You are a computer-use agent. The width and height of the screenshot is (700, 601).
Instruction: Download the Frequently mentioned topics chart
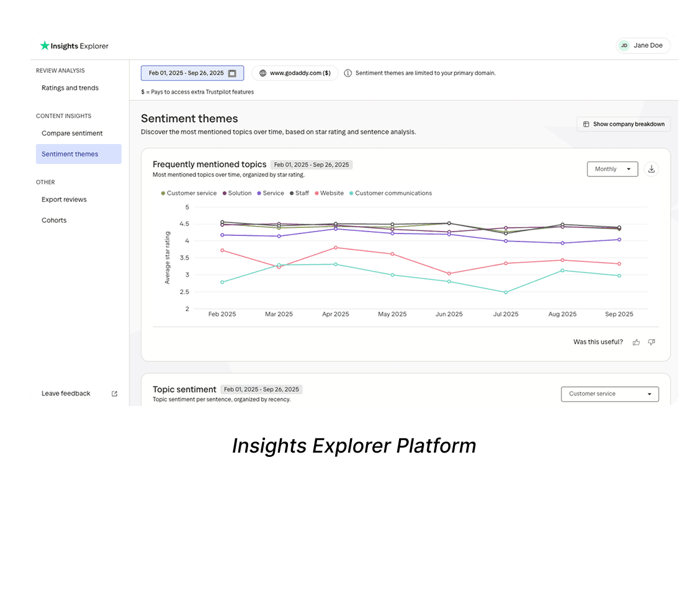652,169
